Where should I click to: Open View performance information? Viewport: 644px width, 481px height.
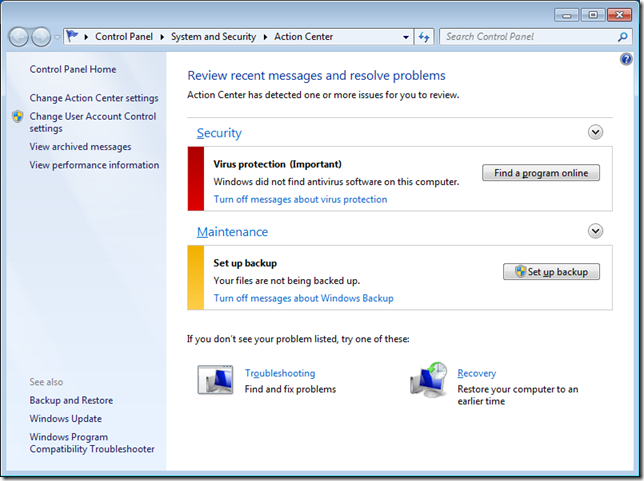(x=94, y=165)
